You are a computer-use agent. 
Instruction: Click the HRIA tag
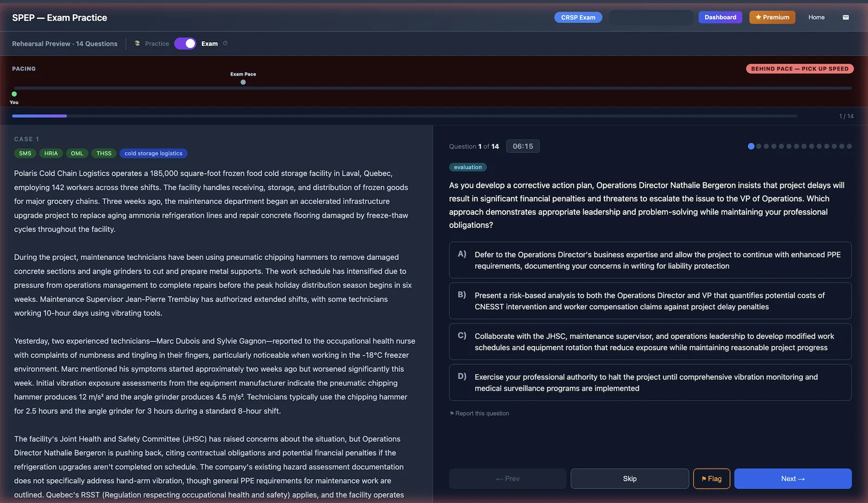tap(51, 154)
